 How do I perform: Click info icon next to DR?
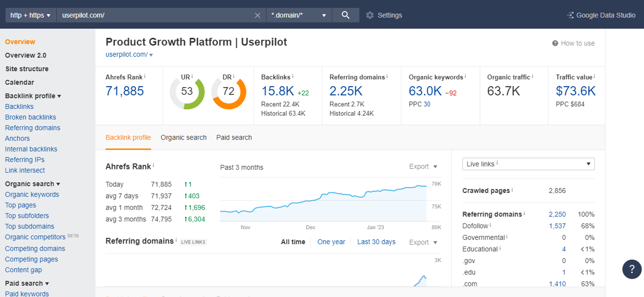click(233, 76)
